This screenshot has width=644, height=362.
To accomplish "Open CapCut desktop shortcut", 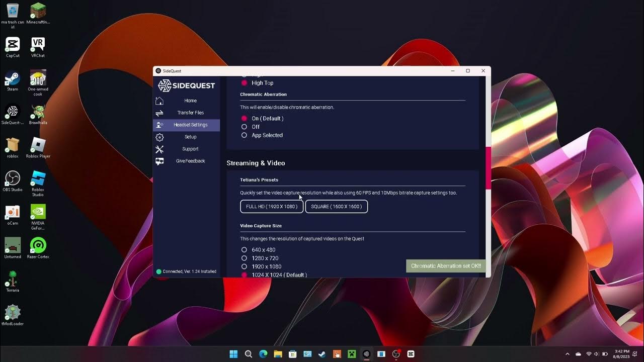I will (13, 47).
